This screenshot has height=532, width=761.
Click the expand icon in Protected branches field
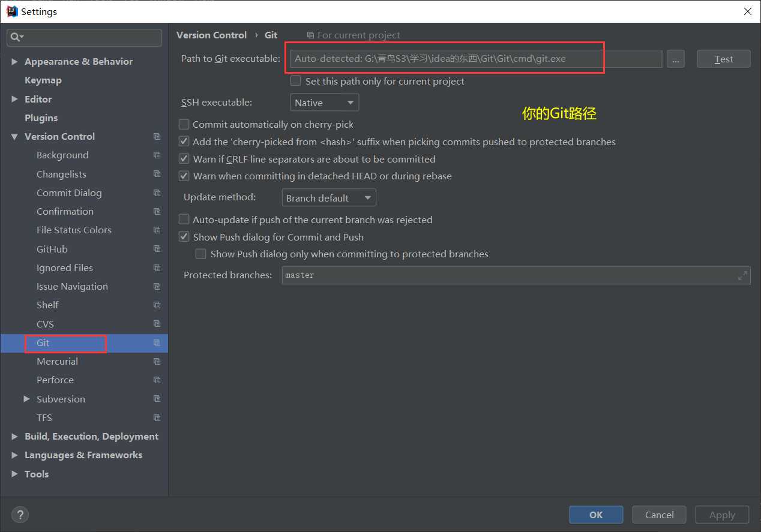(742, 275)
